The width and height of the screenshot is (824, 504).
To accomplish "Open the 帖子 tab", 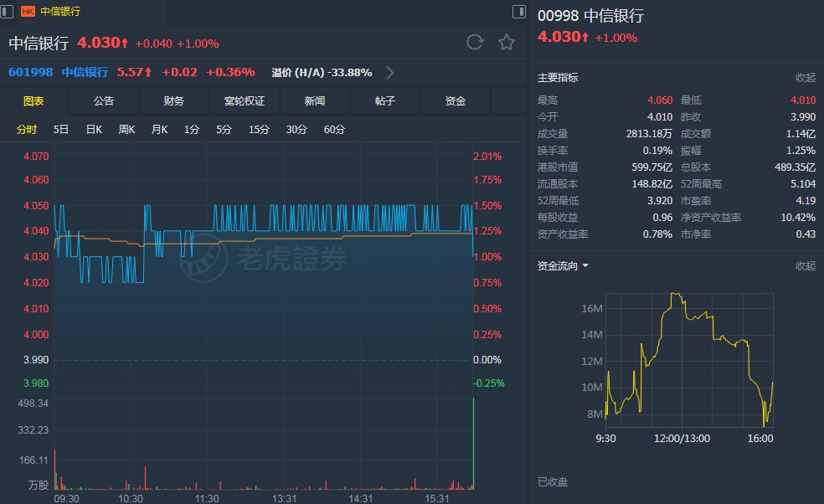I will click(385, 101).
